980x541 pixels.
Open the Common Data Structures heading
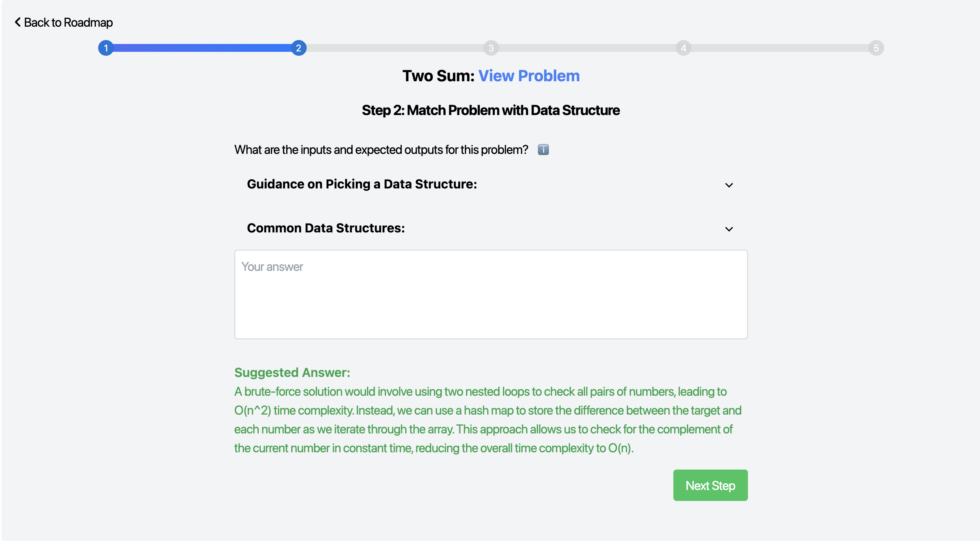coord(326,228)
